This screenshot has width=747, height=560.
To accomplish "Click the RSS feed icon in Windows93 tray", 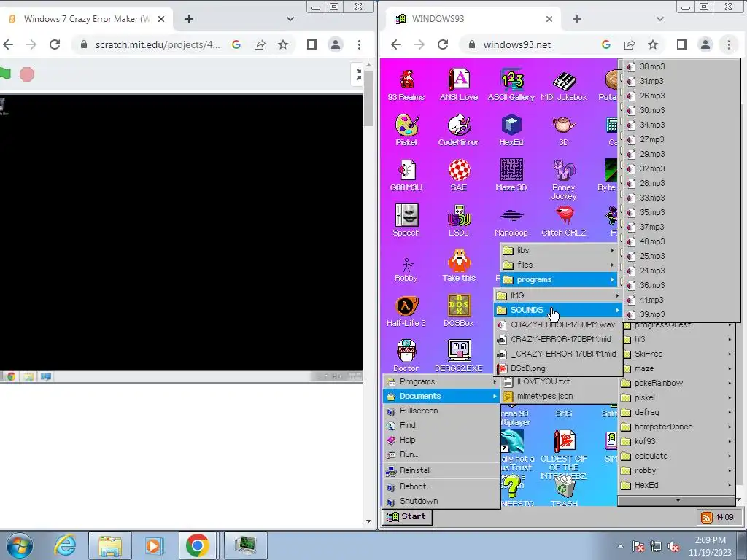I will tap(706, 517).
